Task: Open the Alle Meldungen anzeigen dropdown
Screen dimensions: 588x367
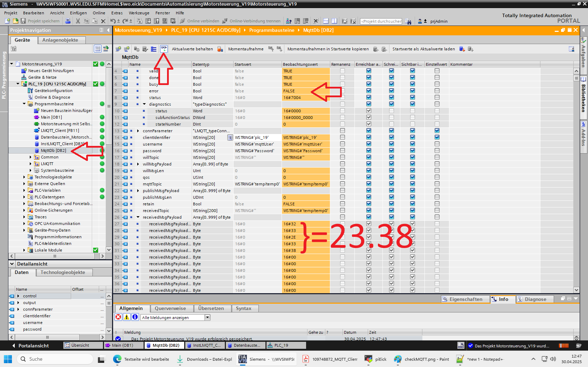Action: 207,317
